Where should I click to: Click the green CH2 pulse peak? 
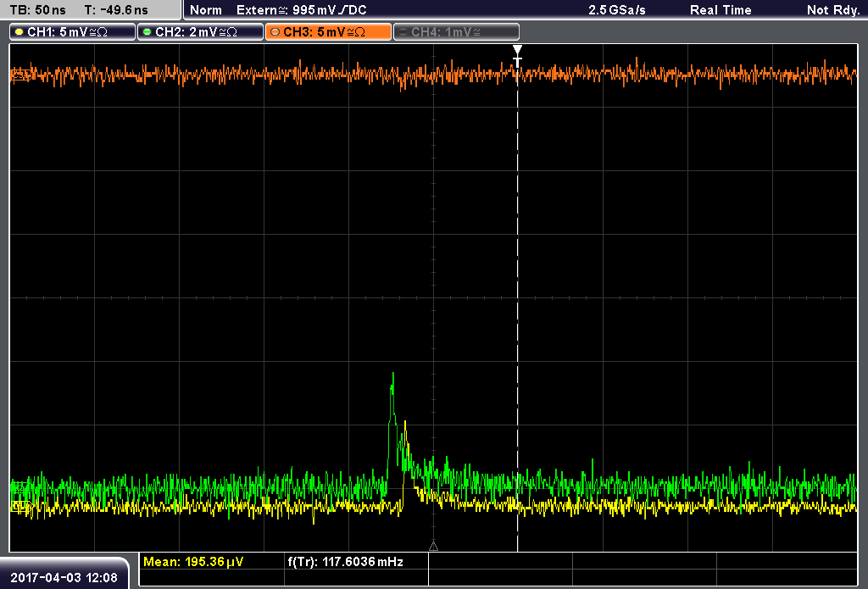[x=393, y=375]
